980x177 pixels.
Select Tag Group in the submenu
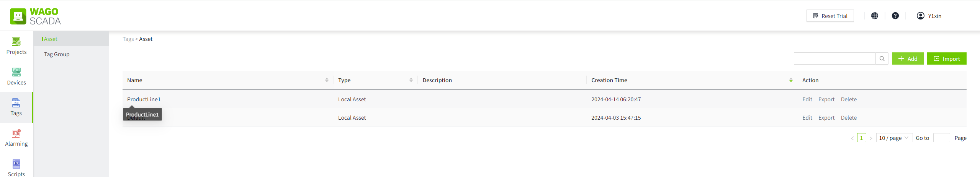57,54
